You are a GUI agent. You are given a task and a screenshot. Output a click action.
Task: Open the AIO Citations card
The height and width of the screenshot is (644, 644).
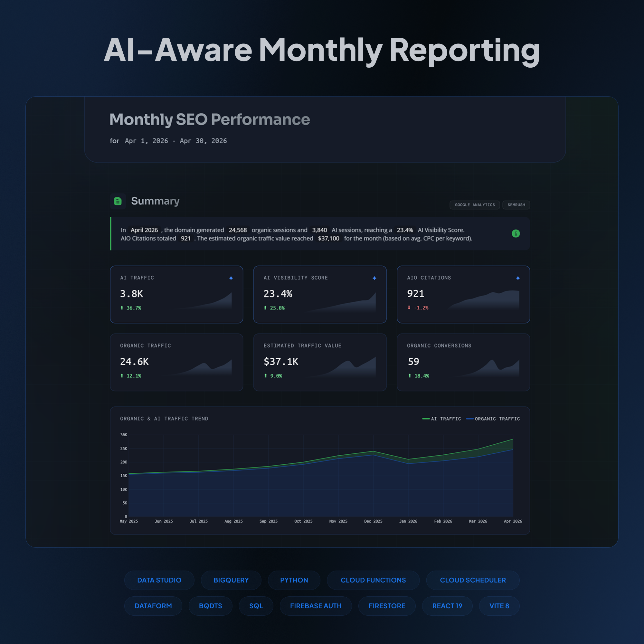463,294
